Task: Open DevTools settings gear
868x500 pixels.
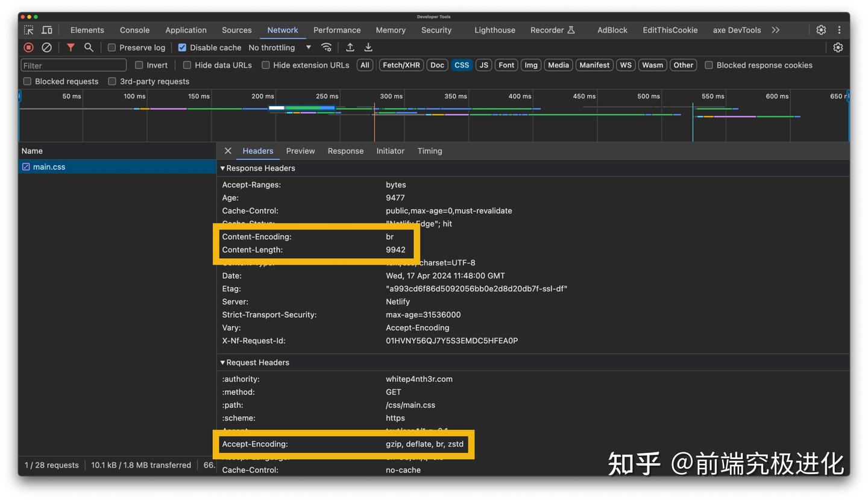Action: (821, 30)
